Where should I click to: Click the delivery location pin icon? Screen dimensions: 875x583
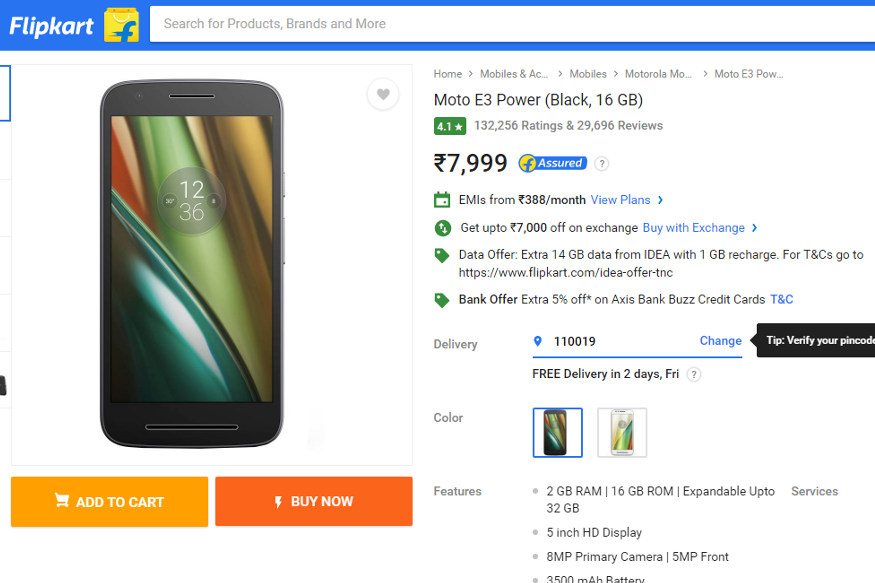click(540, 341)
